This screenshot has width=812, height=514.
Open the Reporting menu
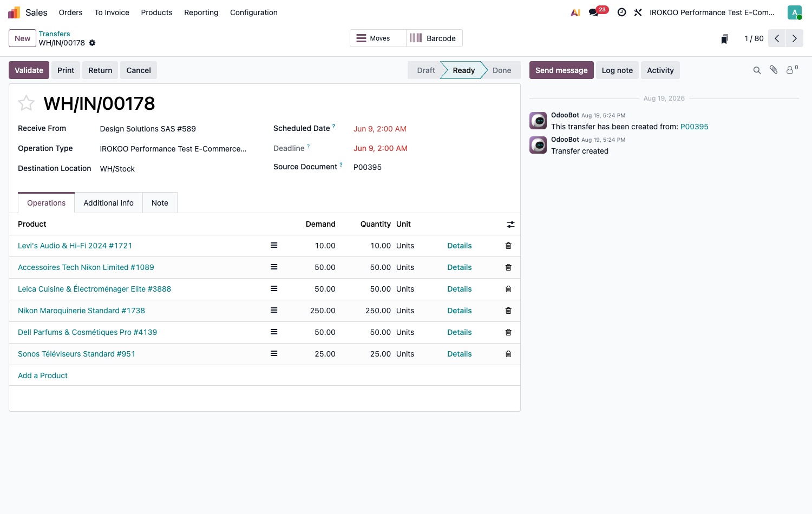[x=201, y=12]
